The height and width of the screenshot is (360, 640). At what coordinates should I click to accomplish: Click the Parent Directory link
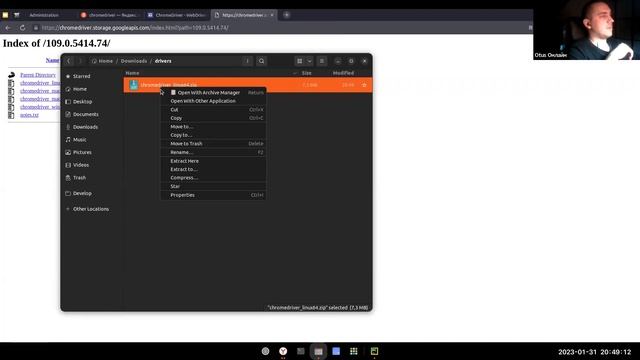tap(38, 75)
